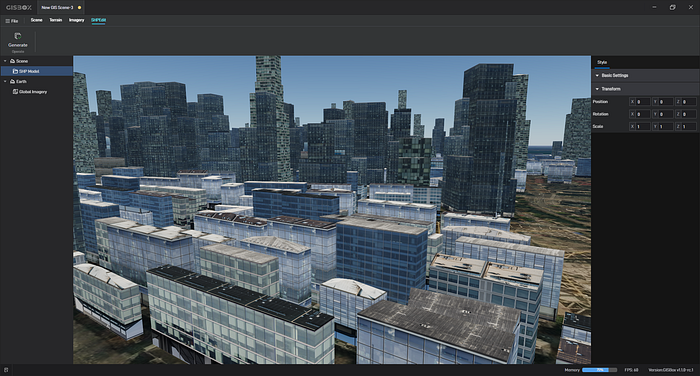Click the Global Imagery layer icon
Screen dimensions: 700x376
[15, 92]
